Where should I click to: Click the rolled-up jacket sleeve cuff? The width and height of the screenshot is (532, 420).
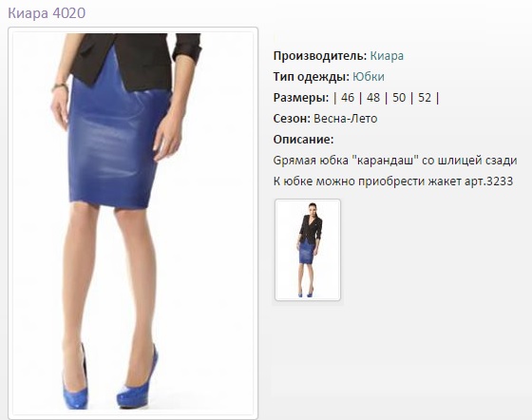click(x=186, y=51)
